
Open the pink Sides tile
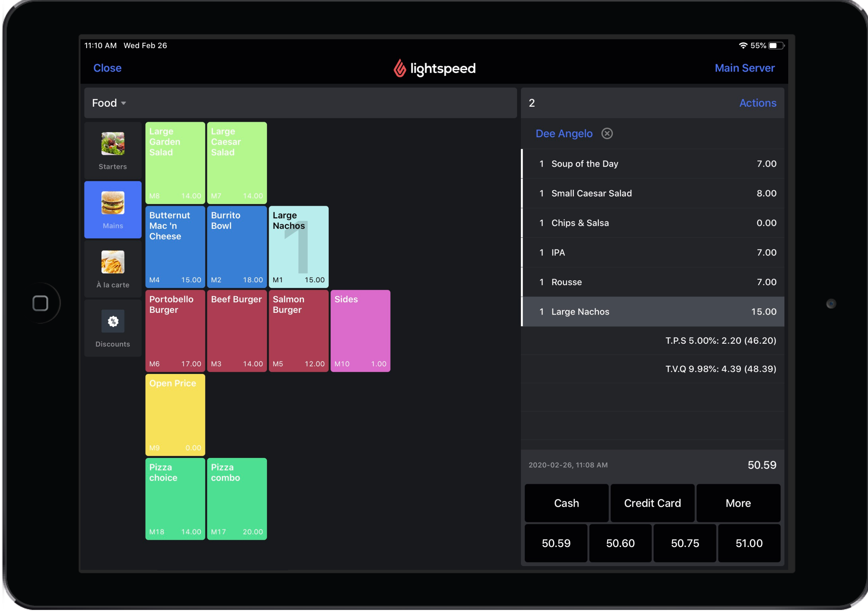tap(361, 331)
